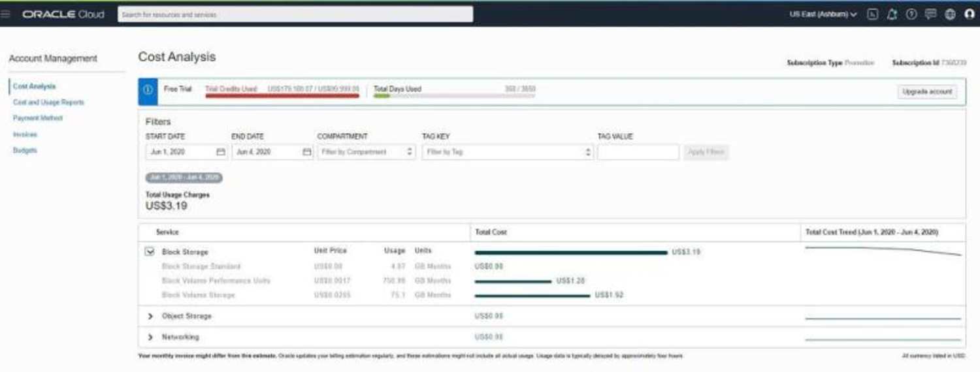Open the Tag Key filter dropdown
The width and height of the screenshot is (980, 372).
508,152
